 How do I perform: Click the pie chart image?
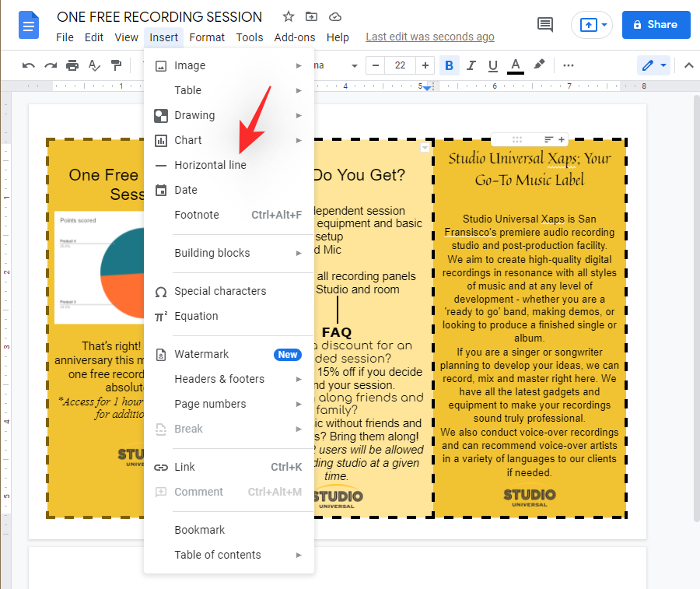99,268
